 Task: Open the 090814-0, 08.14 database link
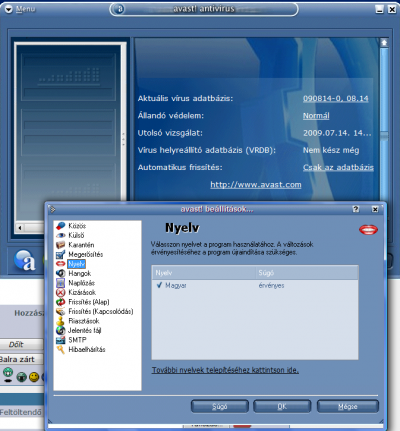[x=336, y=98]
